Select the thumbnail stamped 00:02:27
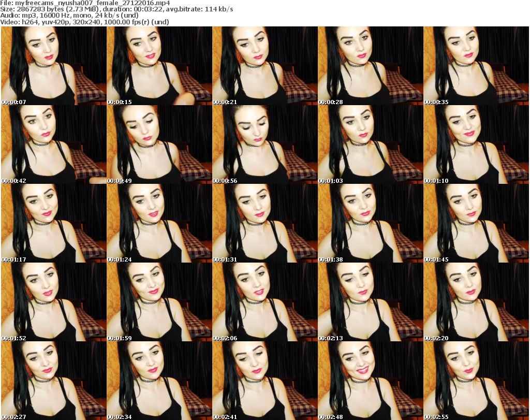Image resolution: width=530 pixels, height=420 pixels. 54,381
